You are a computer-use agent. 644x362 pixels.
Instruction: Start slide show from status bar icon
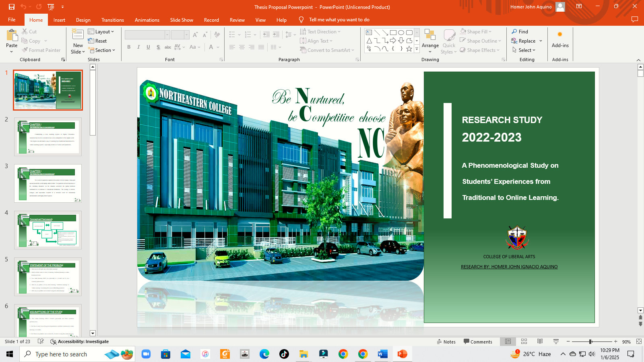556,341
